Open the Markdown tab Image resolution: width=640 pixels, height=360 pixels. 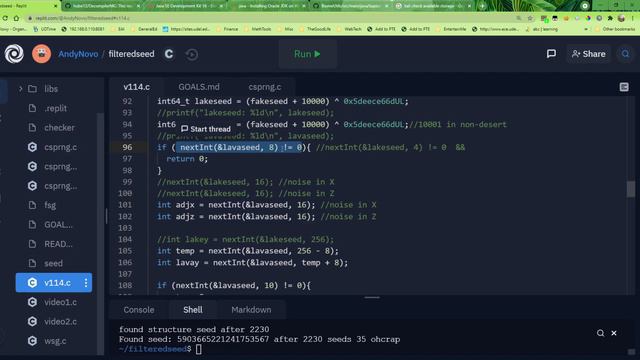[x=251, y=310]
